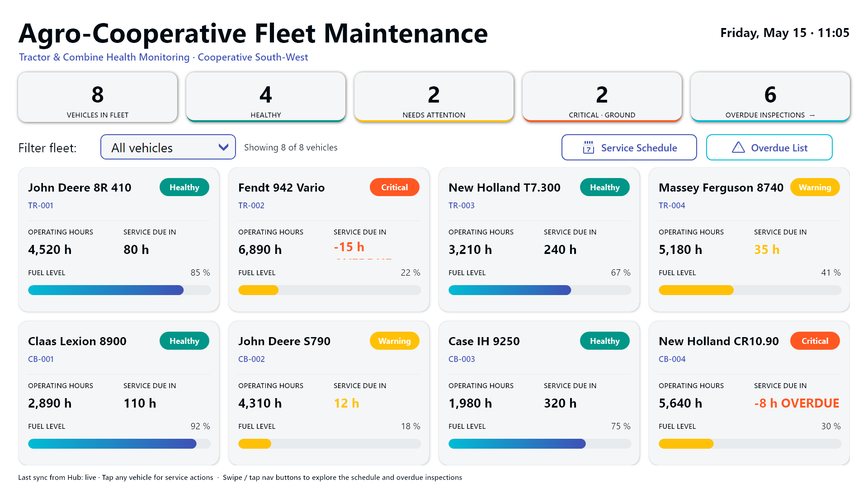The image size is (868, 488).
Task: Click the Fendt 942 Vario fuel bar
Action: click(330, 290)
